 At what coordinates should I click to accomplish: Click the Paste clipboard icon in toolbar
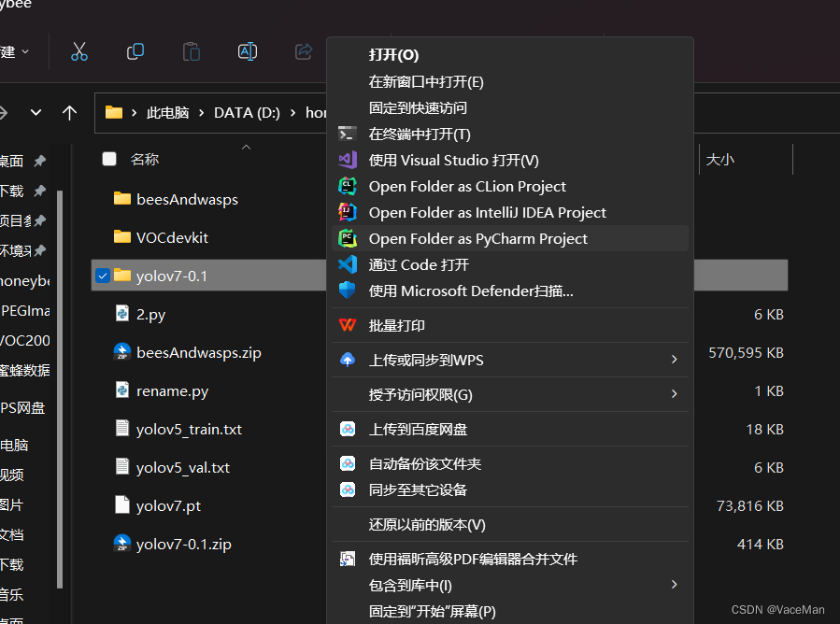click(x=192, y=52)
